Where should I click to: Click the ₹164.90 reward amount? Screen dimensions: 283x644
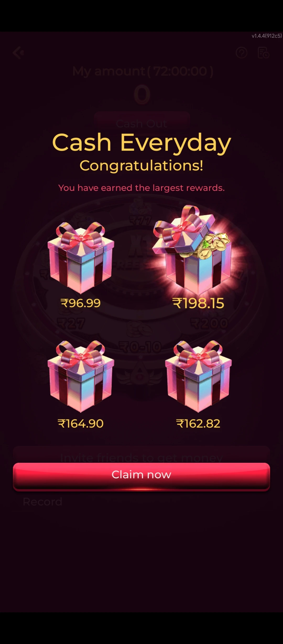81,423
